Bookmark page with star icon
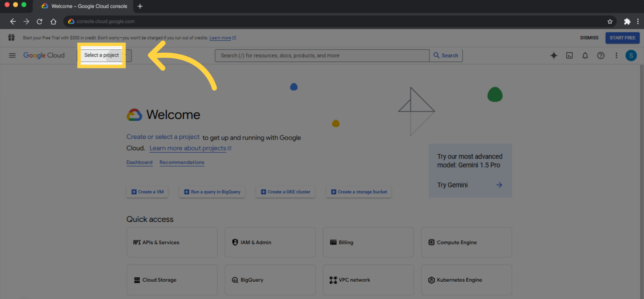The width and height of the screenshot is (644, 299). click(x=610, y=21)
